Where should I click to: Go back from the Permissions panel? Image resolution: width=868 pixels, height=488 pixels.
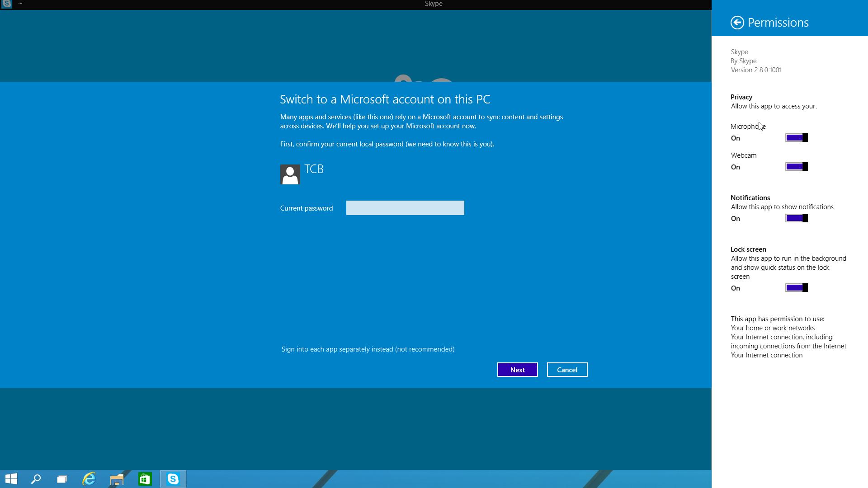click(x=737, y=23)
